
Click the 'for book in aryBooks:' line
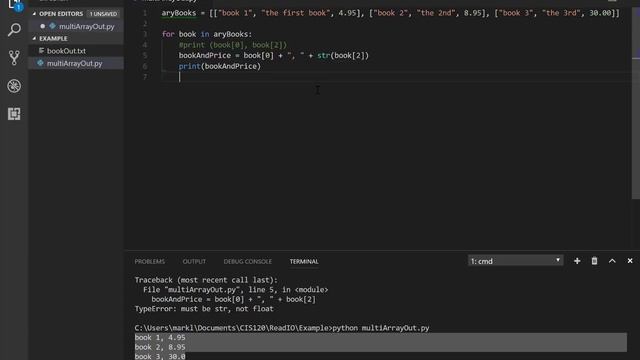point(207,34)
